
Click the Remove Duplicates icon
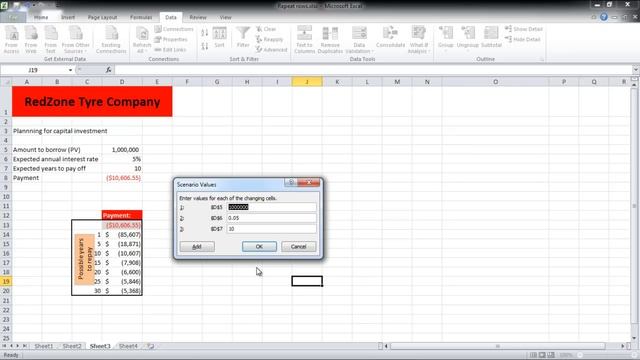[x=330, y=39]
